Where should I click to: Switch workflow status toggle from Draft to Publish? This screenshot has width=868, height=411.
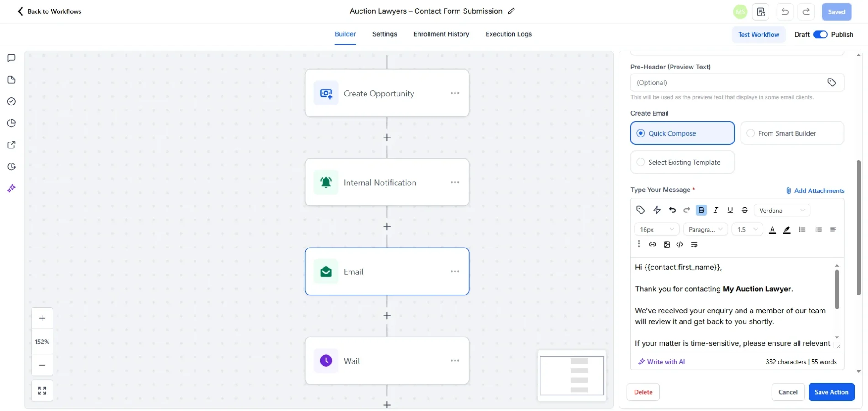tap(820, 34)
